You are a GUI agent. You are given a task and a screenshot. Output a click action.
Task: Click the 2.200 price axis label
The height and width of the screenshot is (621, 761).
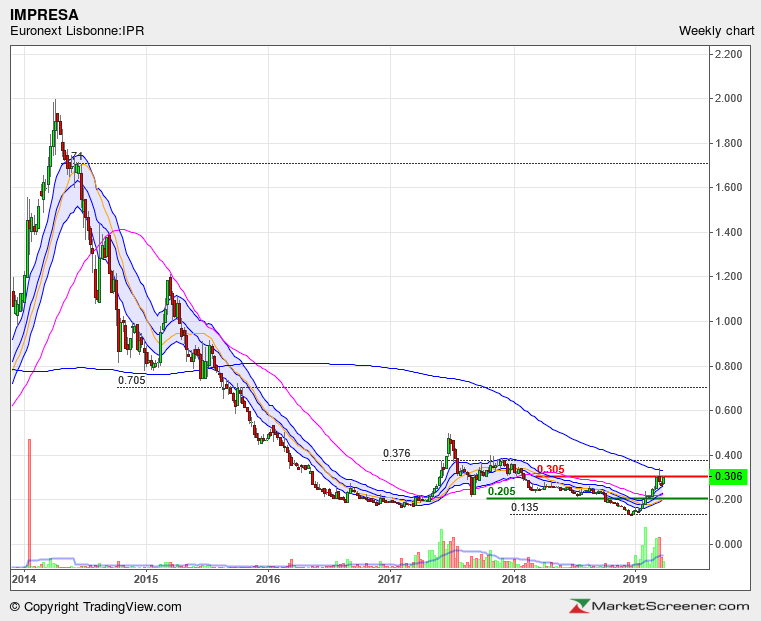click(728, 54)
